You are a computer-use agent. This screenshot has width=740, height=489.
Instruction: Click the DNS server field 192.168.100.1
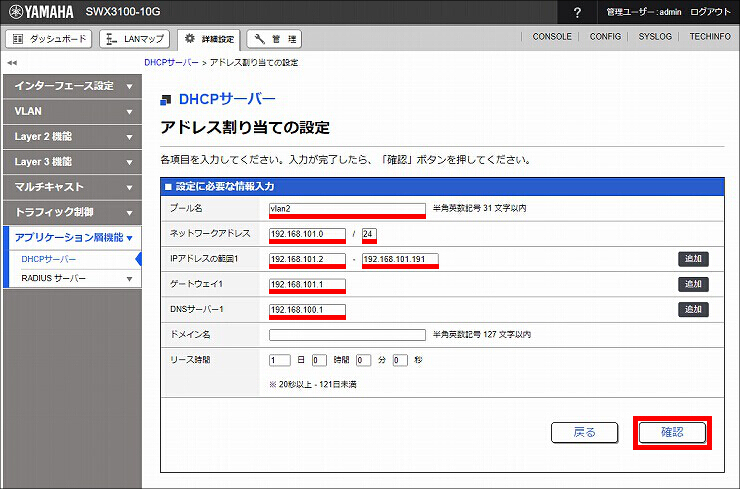pos(307,310)
